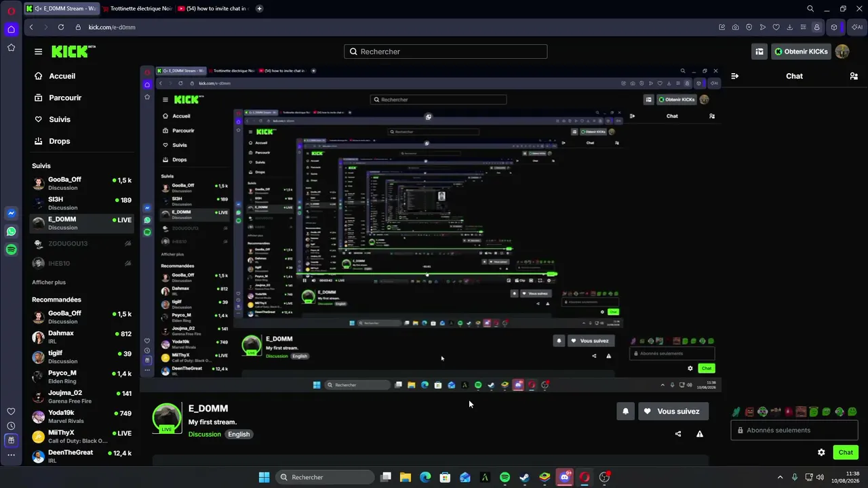Image resolution: width=868 pixels, height=488 pixels.
Task: Toggle the Vous suivez follow button
Action: 673,411
